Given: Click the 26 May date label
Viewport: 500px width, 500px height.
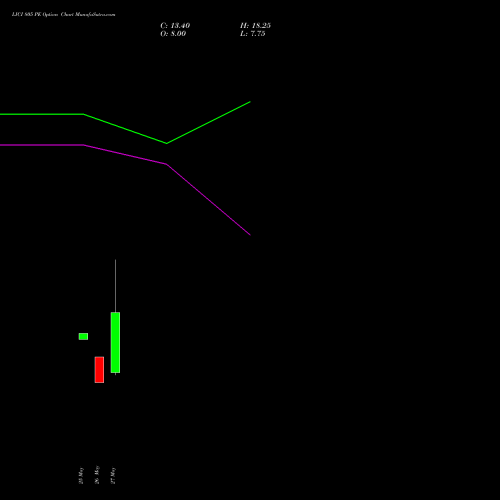Looking at the screenshot, I should coord(97,475).
